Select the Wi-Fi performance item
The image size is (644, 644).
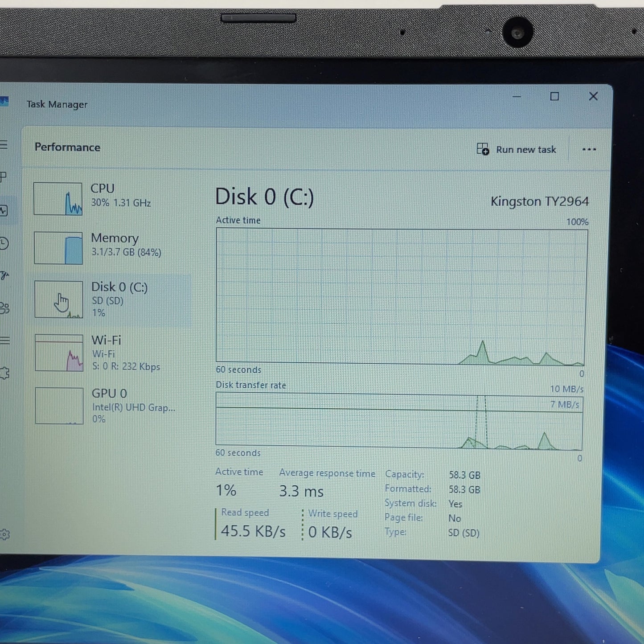point(111,353)
